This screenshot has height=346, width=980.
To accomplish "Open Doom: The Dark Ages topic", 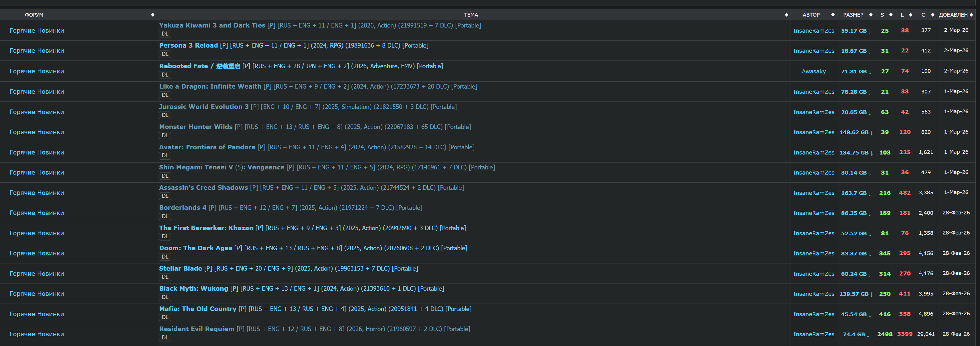I will click(195, 248).
